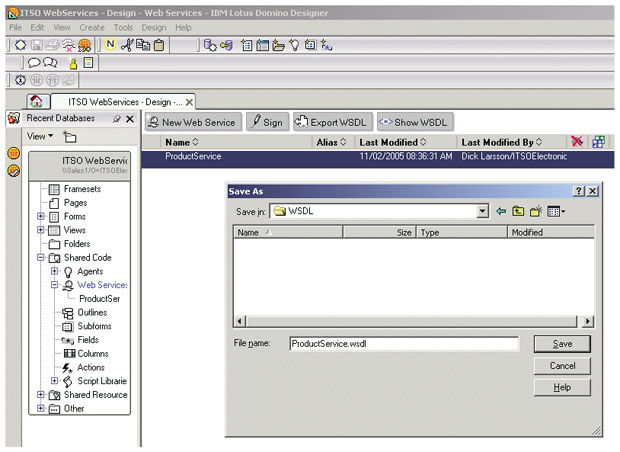Open the File menu
620x452 pixels.
pos(15,27)
